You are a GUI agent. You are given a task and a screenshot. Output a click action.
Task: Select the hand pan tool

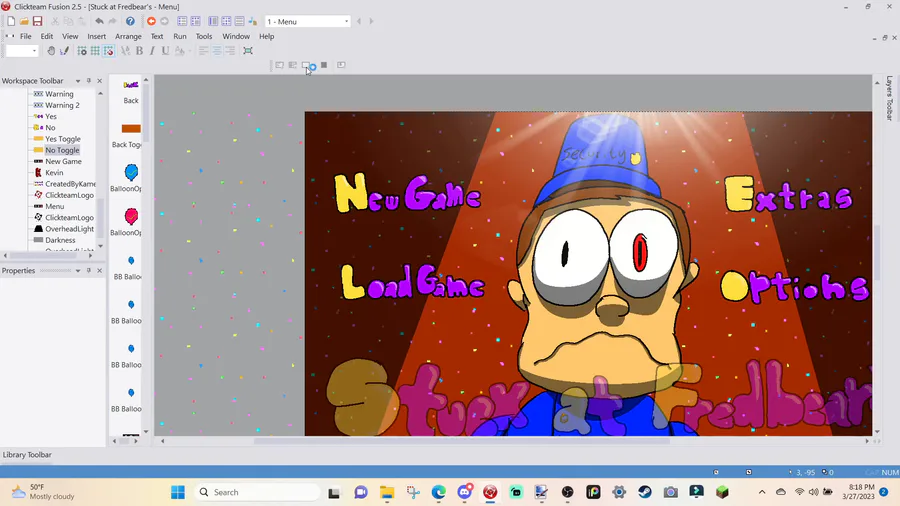pyautogui.click(x=51, y=50)
